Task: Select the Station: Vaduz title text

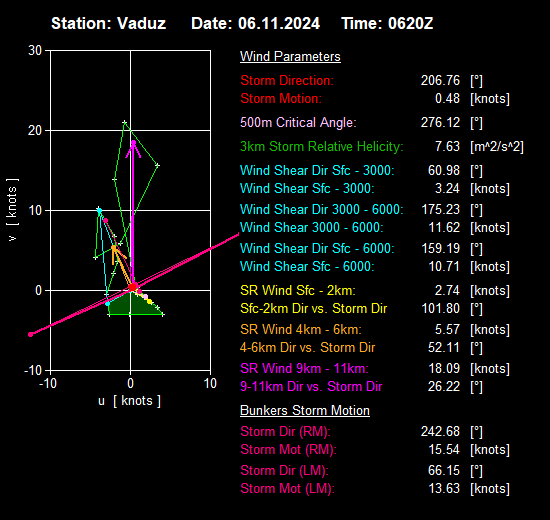Action: click(x=108, y=24)
